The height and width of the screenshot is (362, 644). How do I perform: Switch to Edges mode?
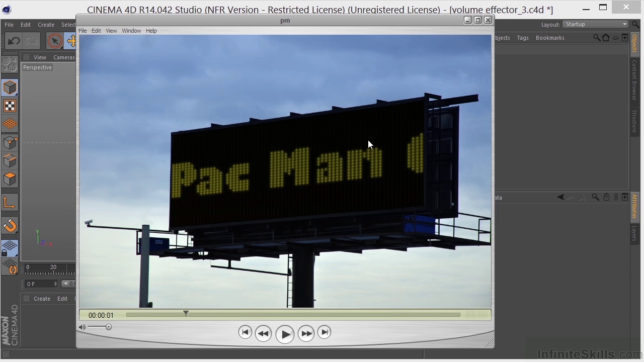coord(10,161)
